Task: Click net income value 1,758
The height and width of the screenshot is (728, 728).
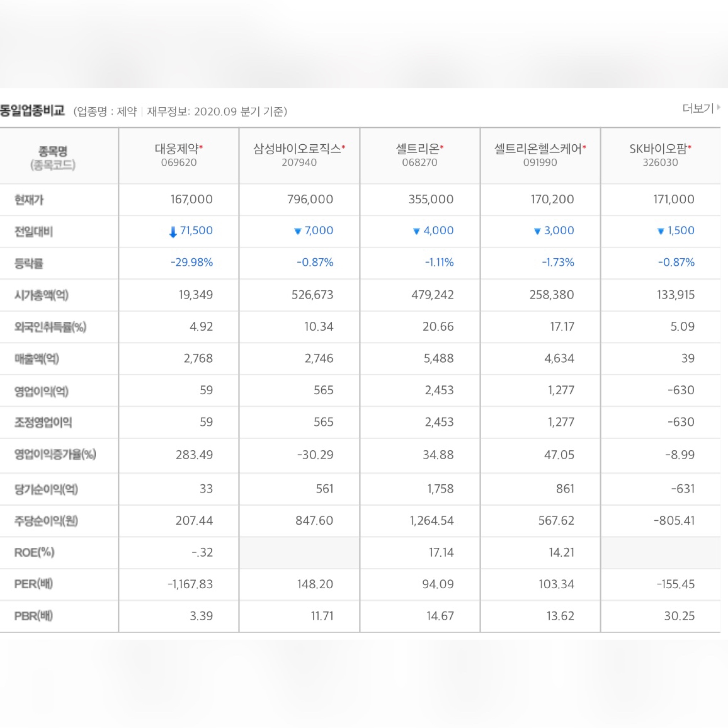Action: [x=440, y=489]
